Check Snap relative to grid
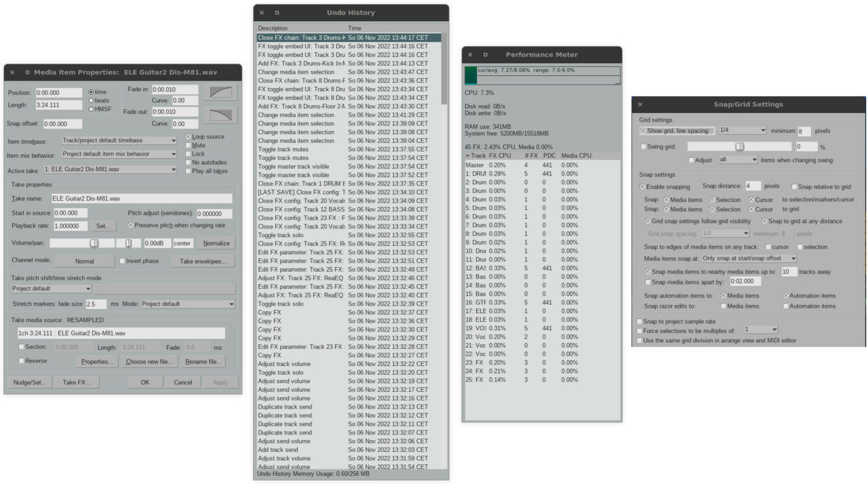 tap(793, 186)
